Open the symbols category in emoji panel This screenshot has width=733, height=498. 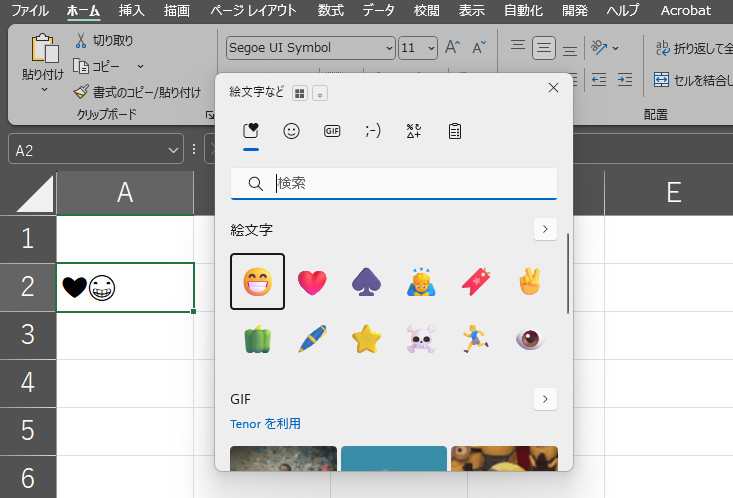413,131
